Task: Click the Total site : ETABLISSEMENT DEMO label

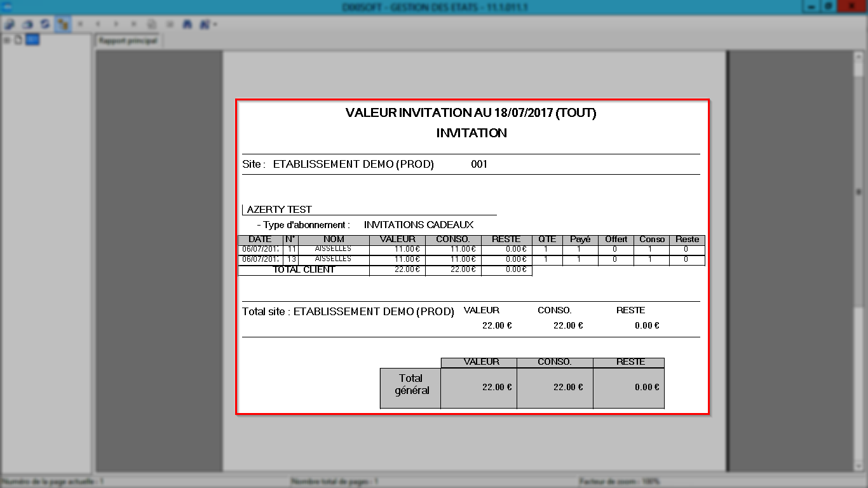Action: tap(348, 312)
